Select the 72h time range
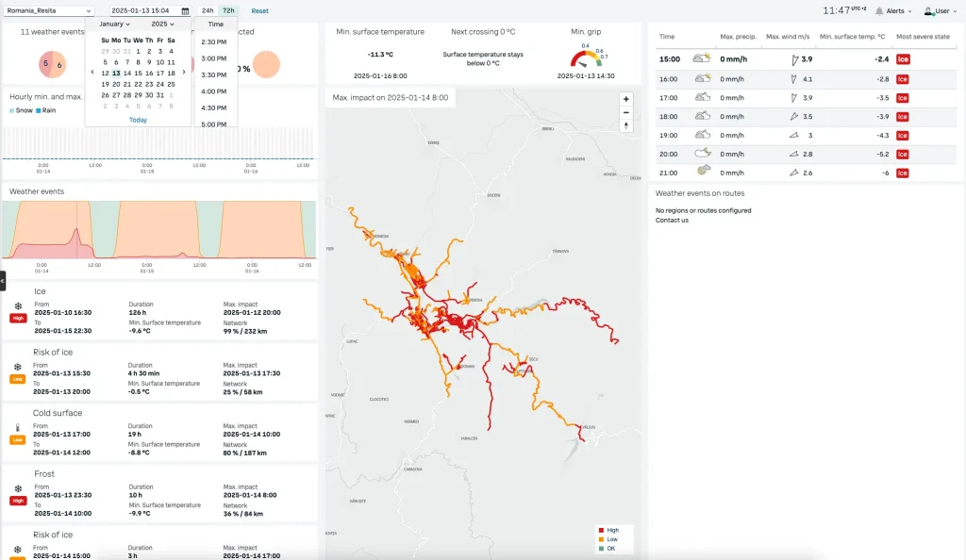Image resolution: width=966 pixels, height=560 pixels. (228, 11)
